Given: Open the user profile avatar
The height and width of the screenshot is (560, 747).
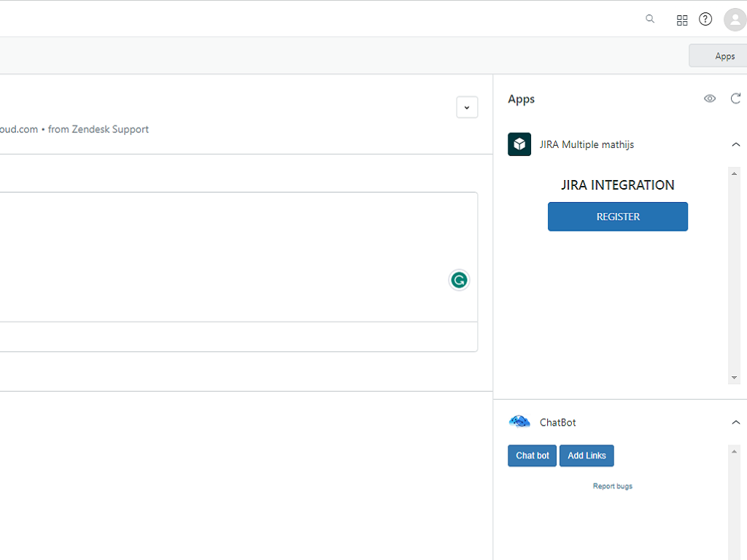Looking at the screenshot, I should point(735,20).
